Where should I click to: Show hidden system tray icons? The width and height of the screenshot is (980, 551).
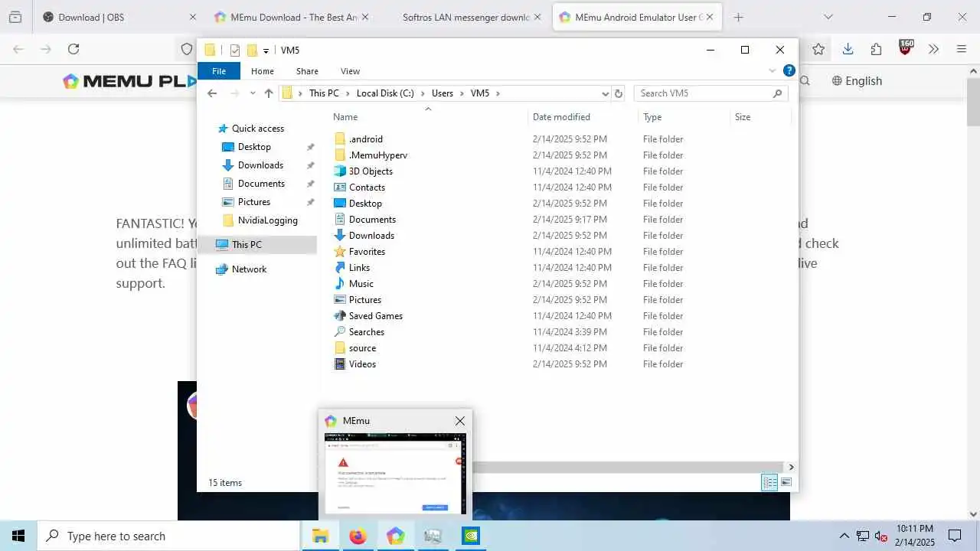(x=844, y=536)
